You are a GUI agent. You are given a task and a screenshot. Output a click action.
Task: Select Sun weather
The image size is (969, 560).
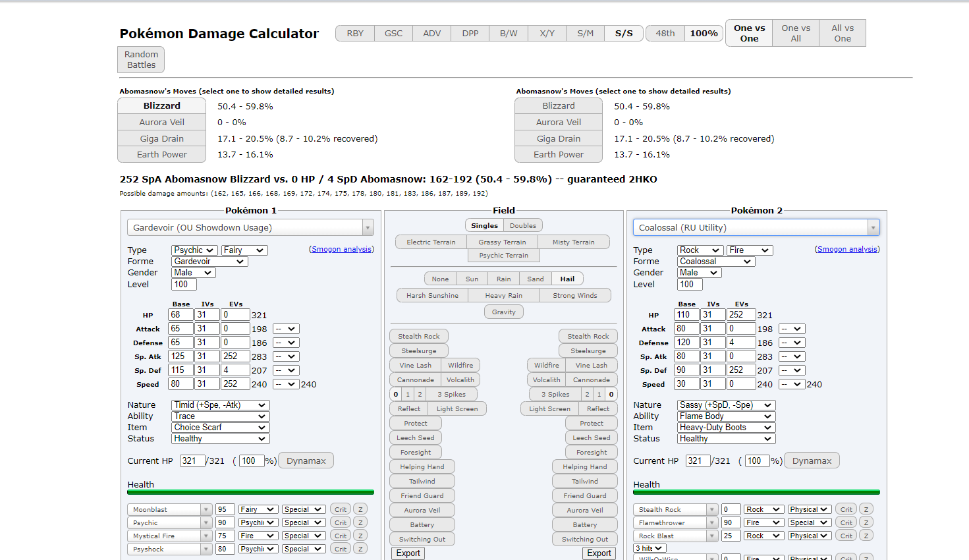pyautogui.click(x=472, y=279)
